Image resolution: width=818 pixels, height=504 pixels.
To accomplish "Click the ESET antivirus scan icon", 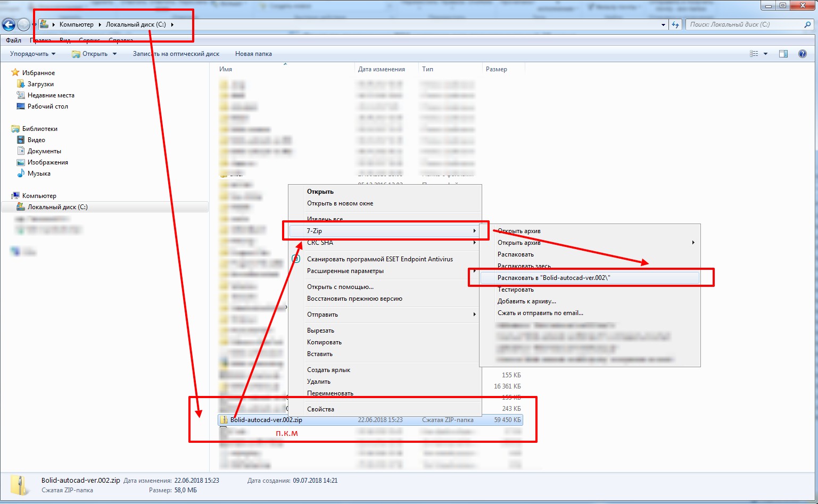I will pos(296,259).
